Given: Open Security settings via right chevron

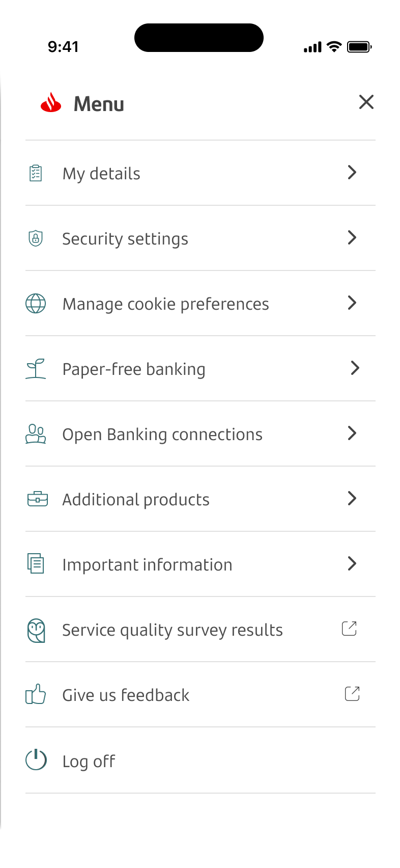Looking at the screenshot, I should coord(352,237).
